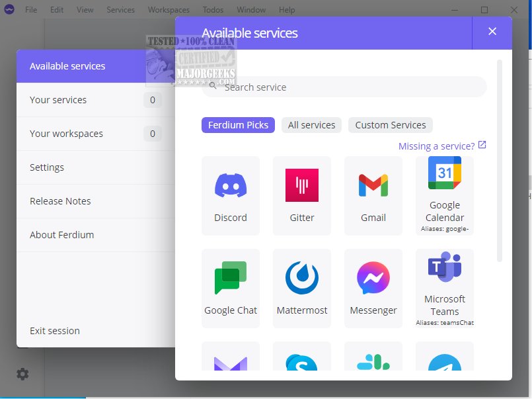Select the Telegram service tile
This screenshot has width=532, height=399.
(x=445, y=356)
